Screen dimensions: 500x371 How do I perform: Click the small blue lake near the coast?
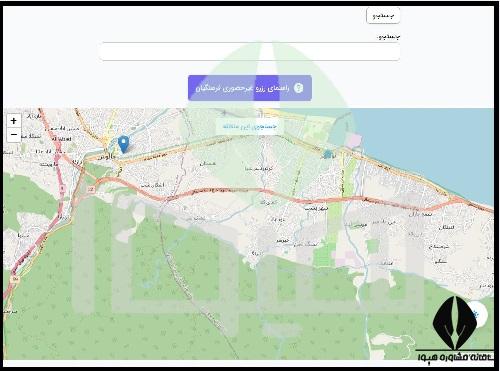coord(328,154)
